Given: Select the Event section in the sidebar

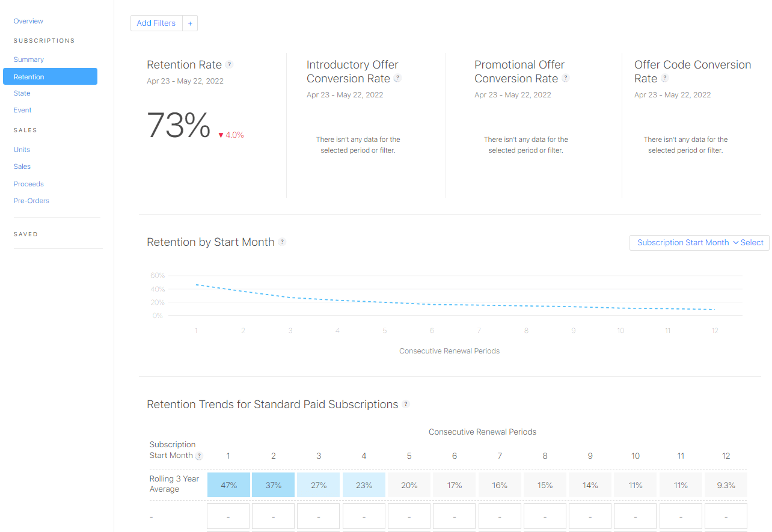Looking at the screenshot, I should click(x=22, y=110).
